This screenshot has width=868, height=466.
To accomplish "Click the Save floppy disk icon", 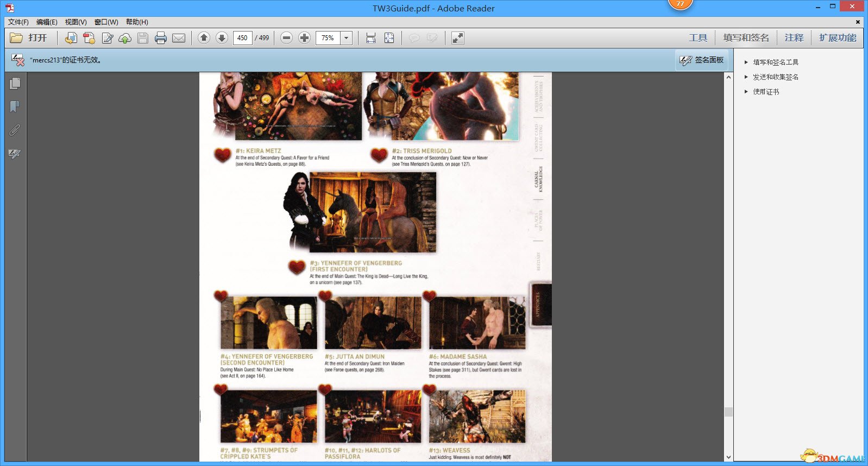I will click(x=143, y=38).
